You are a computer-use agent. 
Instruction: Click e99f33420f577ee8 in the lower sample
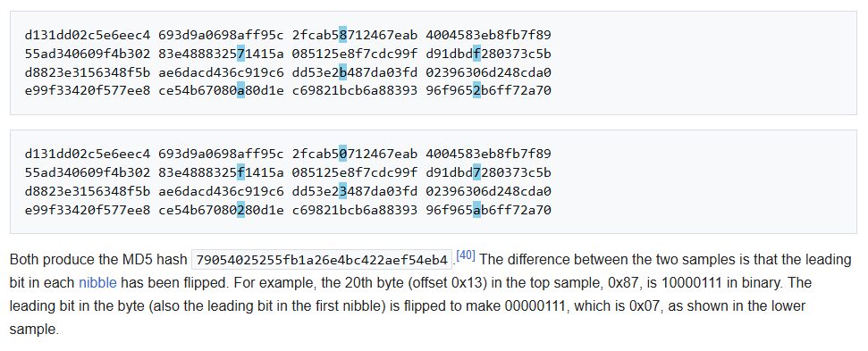click(x=88, y=210)
